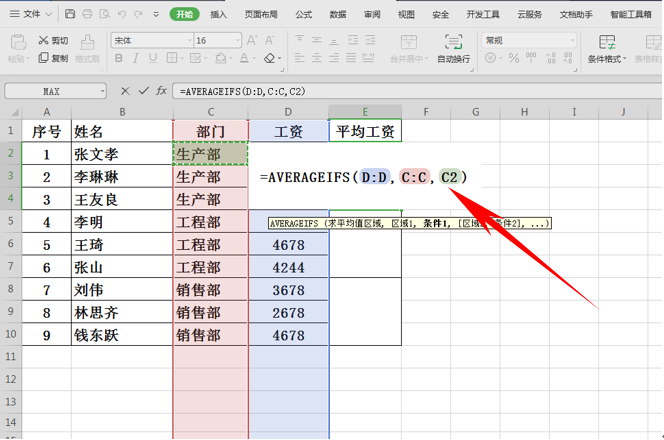Open the font size dropdown showing 16
The height and width of the screenshot is (440, 664).
pyautogui.click(x=238, y=41)
